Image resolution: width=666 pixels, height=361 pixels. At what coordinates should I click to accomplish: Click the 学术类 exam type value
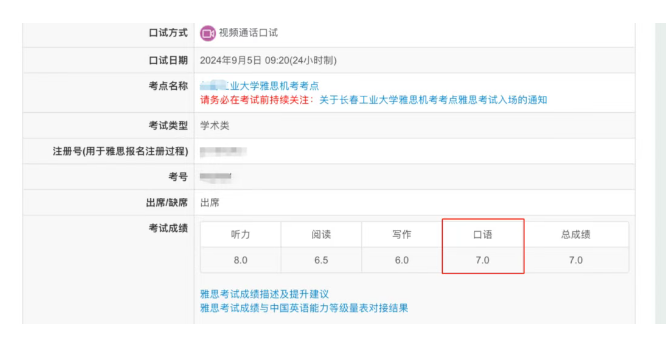[x=214, y=126]
